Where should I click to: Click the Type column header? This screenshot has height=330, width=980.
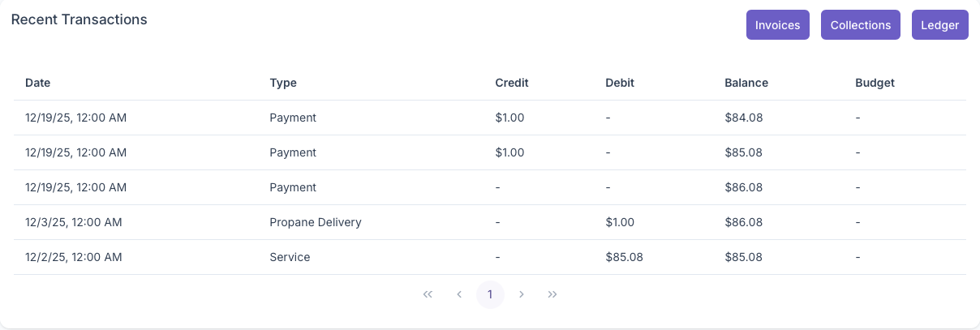pyautogui.click(x=283, y=83)
